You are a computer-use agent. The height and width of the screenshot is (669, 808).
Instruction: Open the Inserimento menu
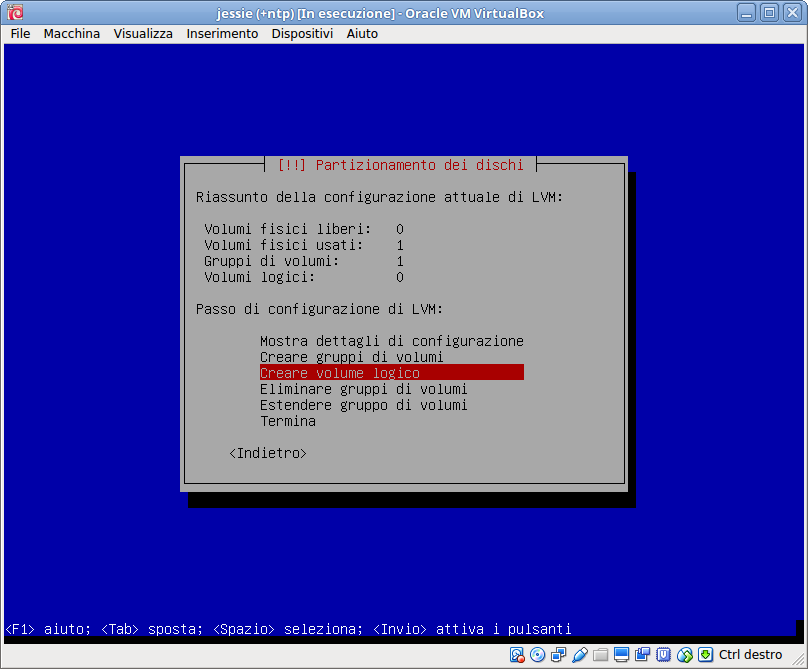222,34
